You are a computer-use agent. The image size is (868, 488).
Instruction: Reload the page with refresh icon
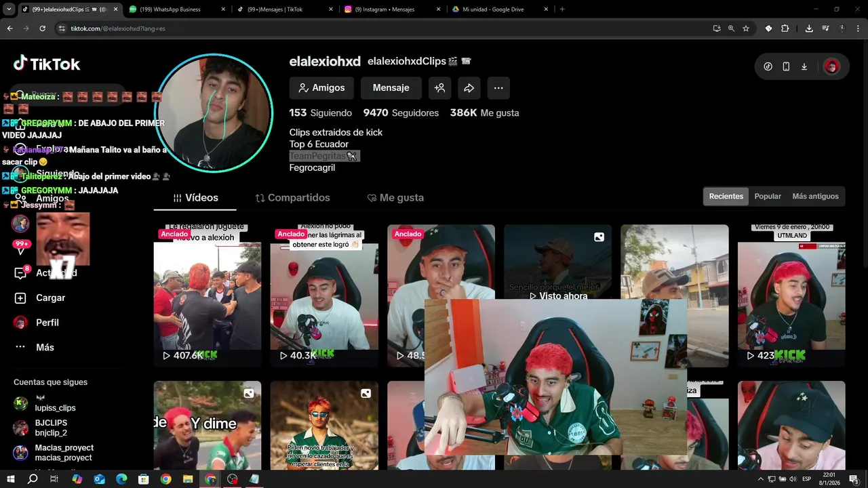[x=42, y=28]
